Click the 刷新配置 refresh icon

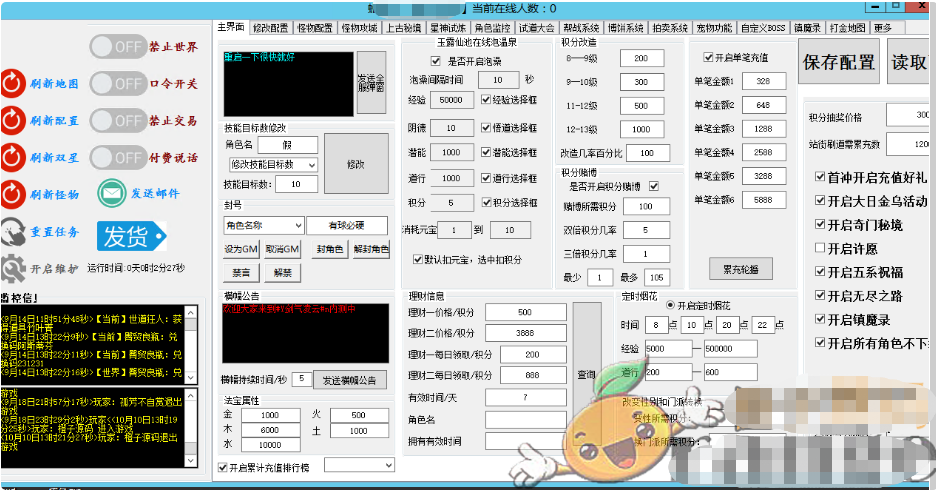coord(13,120)
